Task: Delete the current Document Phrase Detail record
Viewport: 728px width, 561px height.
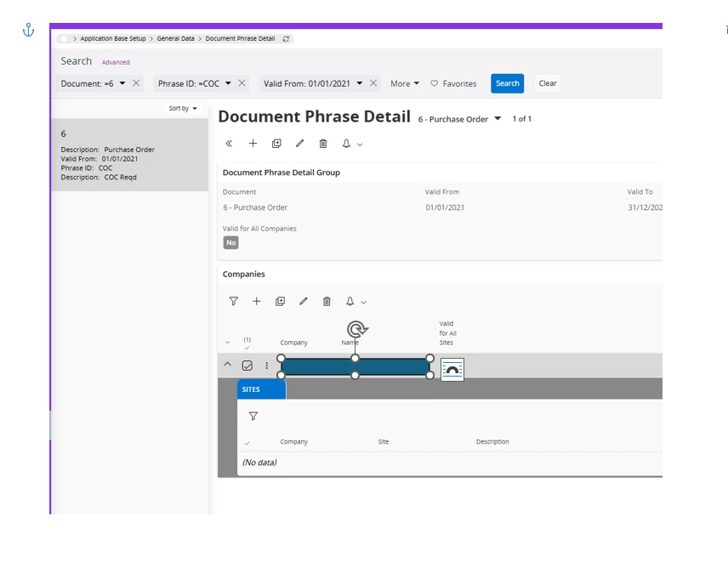Action: click(x=323, y=144)
